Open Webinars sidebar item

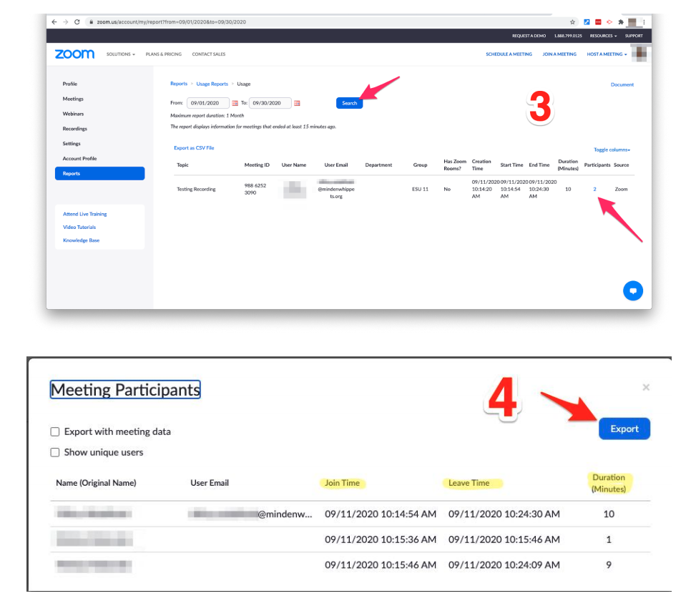pyautogui.click(x=73, y=114)
